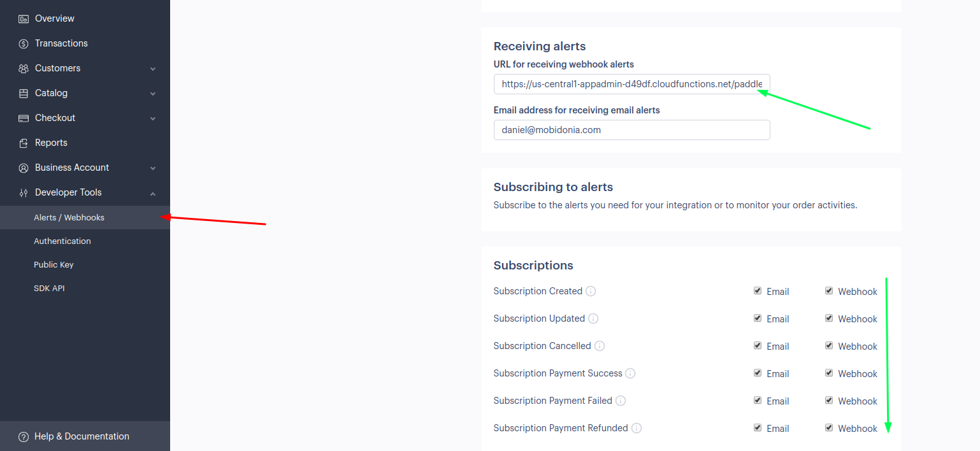The image size is (980, 451).
Task: Click the Help & Documentation question icon
Action: 24,436
